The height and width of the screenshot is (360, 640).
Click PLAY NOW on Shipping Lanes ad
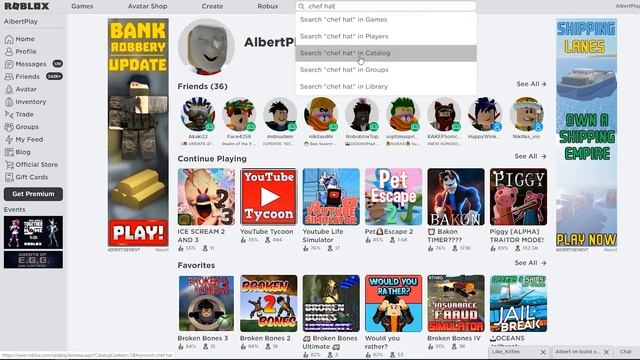click(586, 240)
